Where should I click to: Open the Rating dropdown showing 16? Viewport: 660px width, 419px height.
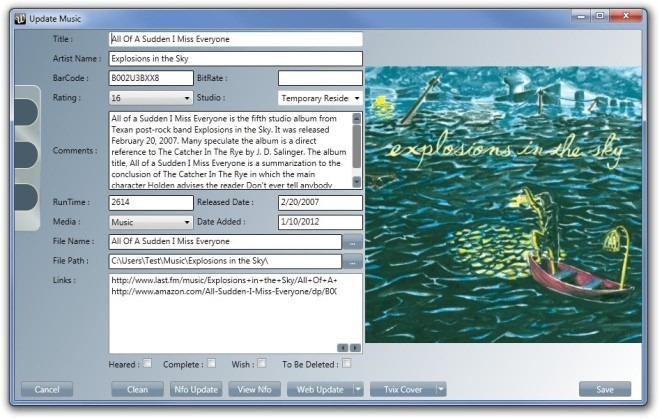(x=151, y=98)
